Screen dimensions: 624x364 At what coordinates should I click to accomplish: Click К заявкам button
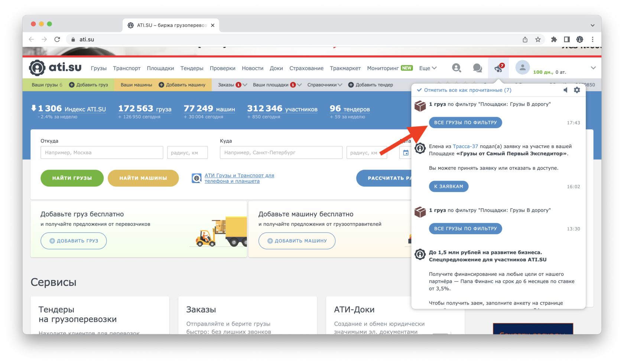449,186
